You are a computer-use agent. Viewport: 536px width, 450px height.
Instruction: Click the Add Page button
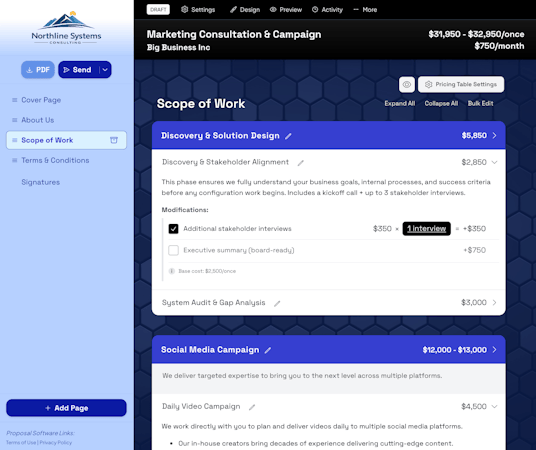coord(66,408)
